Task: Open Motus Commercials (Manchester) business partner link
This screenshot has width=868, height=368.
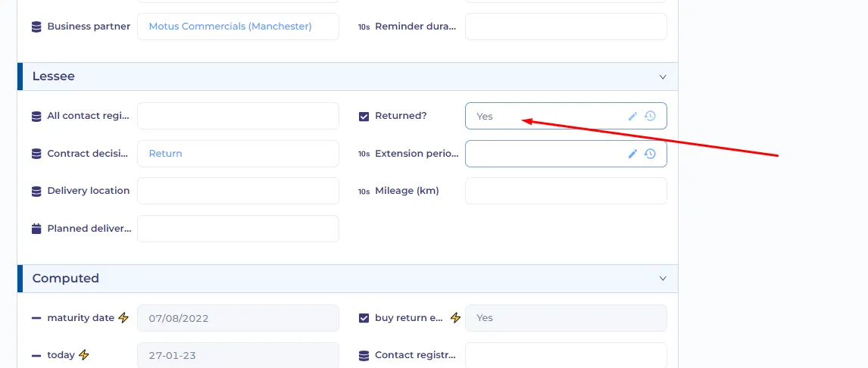Action: tap(230, 27)
